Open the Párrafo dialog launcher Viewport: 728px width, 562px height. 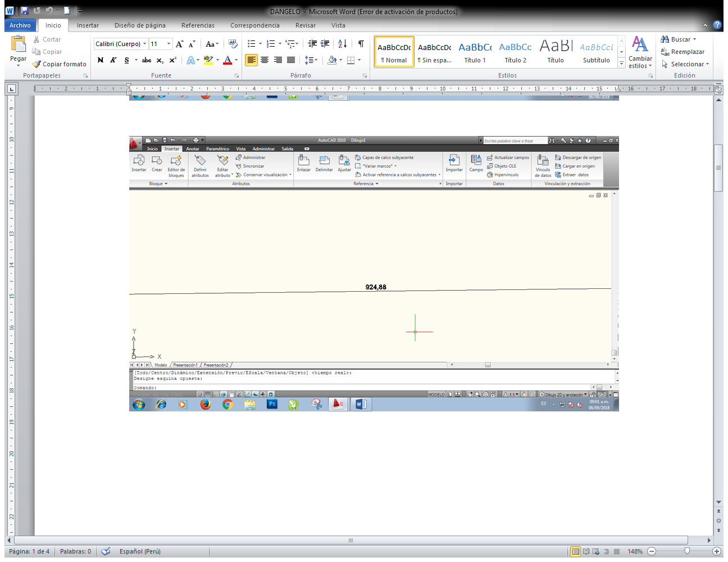point(365,75)
